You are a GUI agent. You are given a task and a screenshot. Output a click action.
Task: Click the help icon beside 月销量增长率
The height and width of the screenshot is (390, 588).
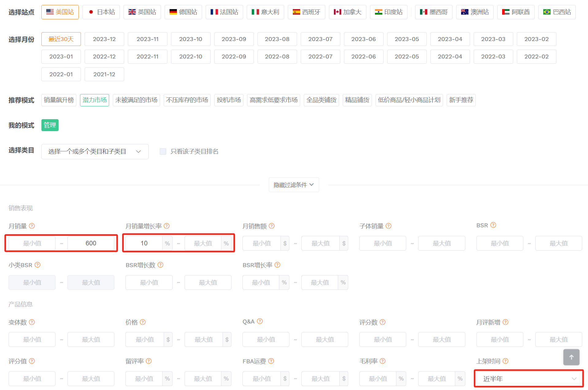166,226
